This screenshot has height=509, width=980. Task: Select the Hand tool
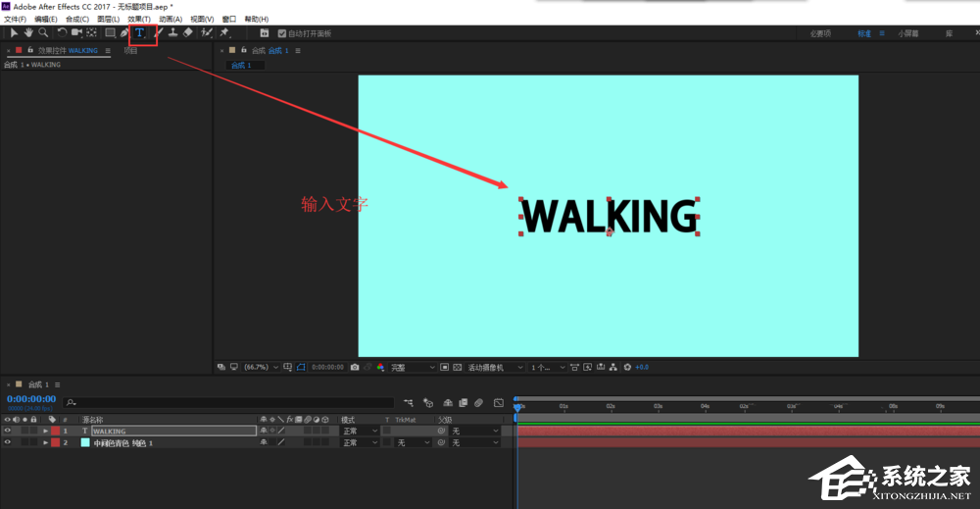[x=28, y=32]
